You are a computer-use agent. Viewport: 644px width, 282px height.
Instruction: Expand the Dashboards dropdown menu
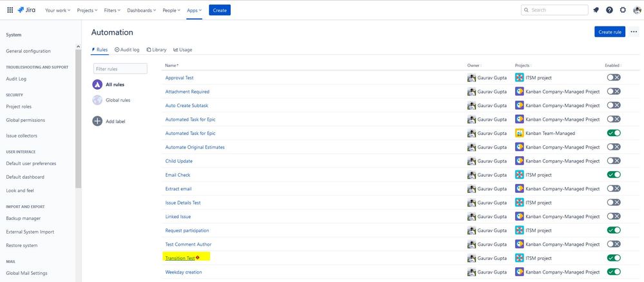coord(141,10)
